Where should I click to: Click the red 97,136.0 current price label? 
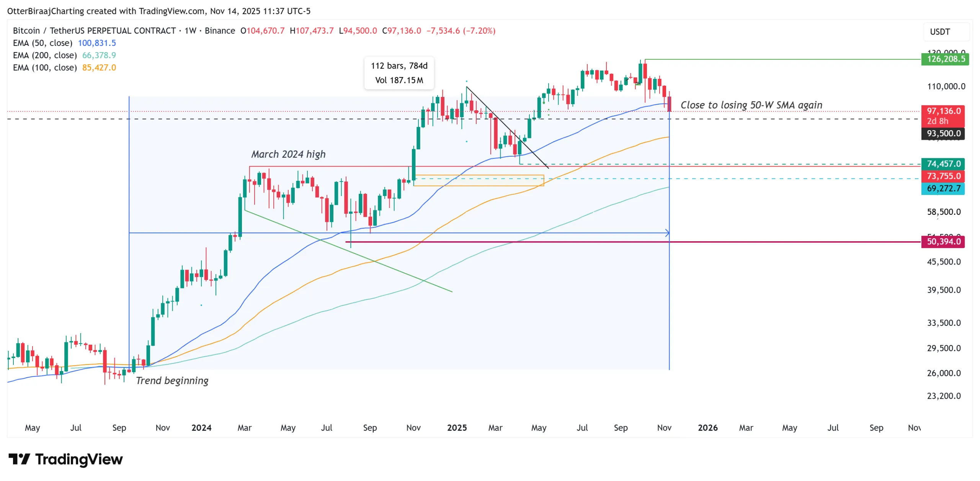(x=943, y=111)
